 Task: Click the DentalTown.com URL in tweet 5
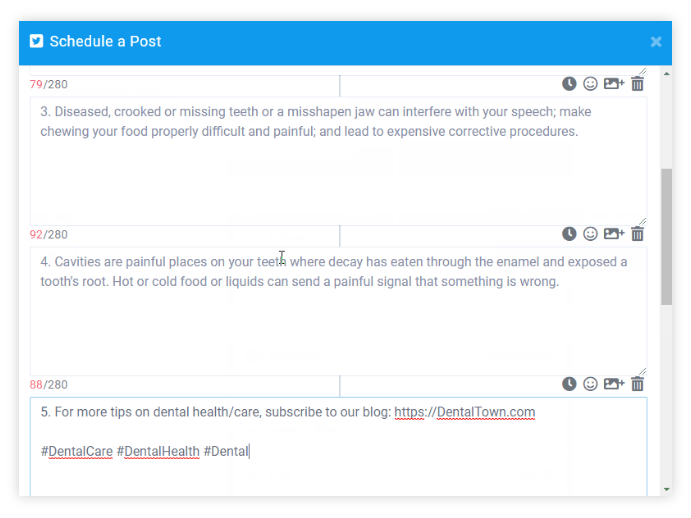485,412
